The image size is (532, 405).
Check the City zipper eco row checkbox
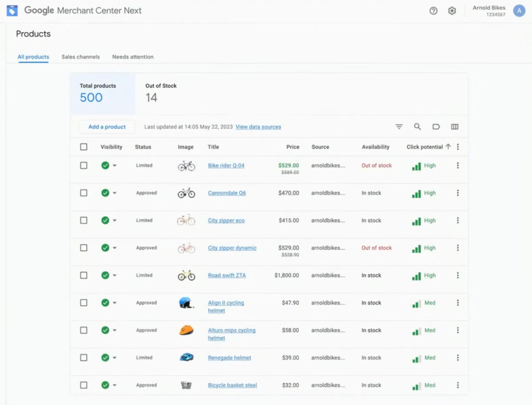click(x=84, y=220)
